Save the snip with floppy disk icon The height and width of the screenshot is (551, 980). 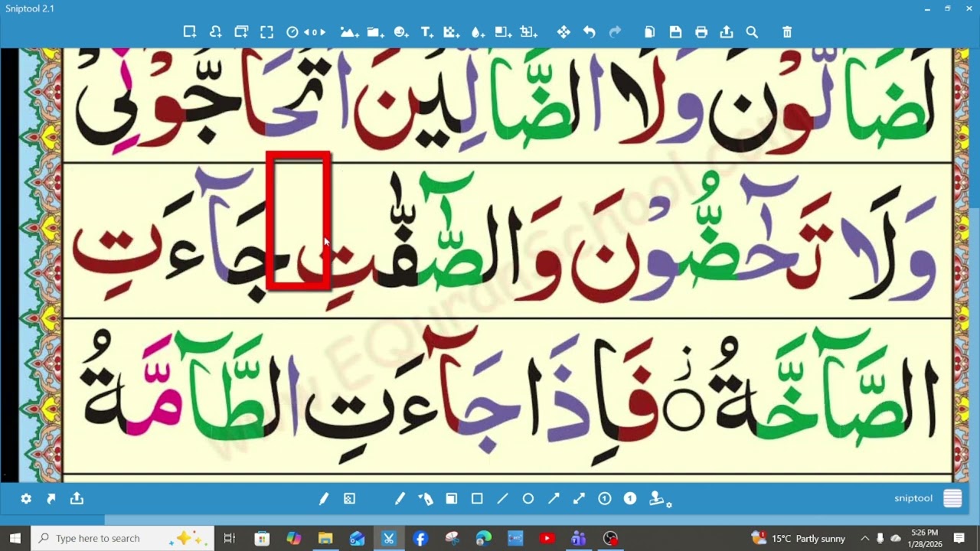675,32
